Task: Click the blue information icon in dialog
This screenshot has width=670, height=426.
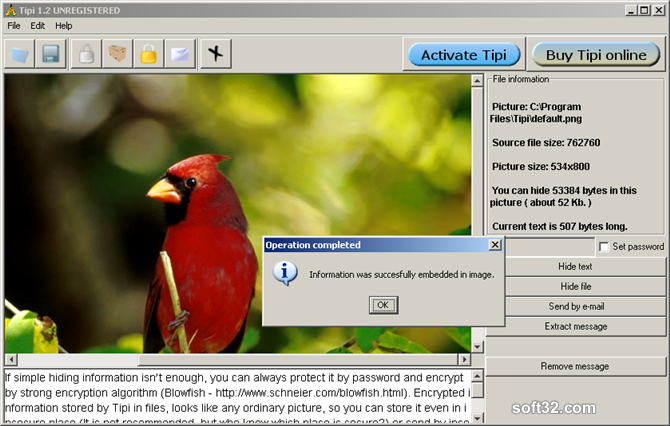Action: [285, 273]
